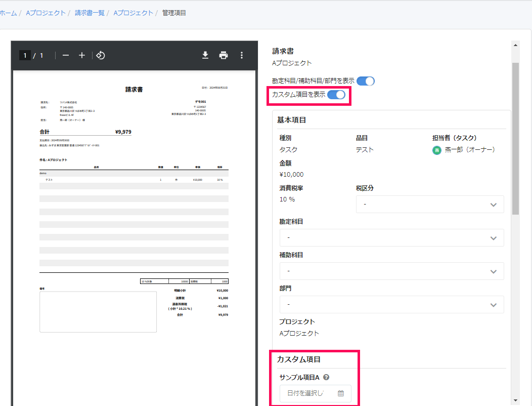The image size is (532, 406).
Task: Open second Aプロジェクト breadcrumb after 請求書一覧
Action: pyautogui.click(x=134, y=13)
